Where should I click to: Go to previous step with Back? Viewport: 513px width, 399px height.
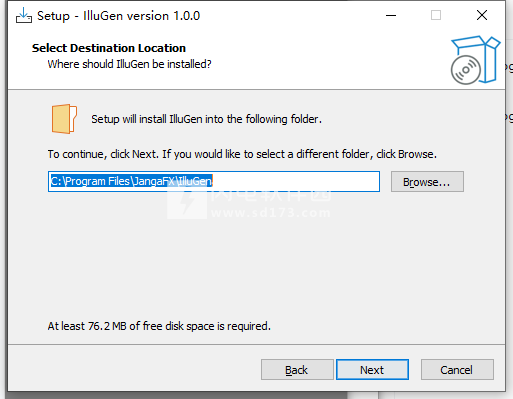(x=297, y=370)
